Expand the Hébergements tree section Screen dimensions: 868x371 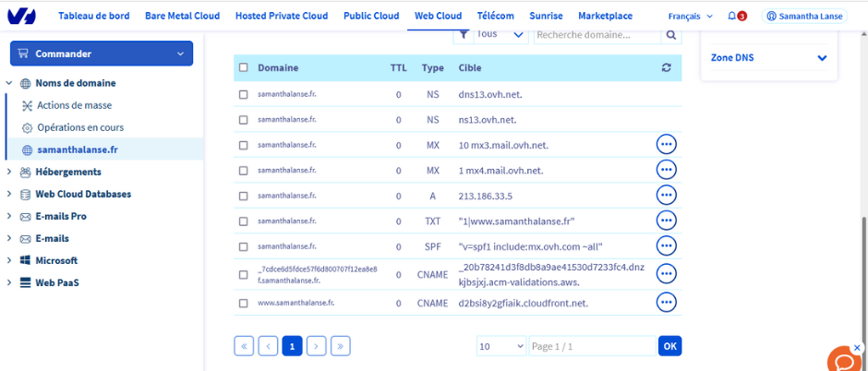point(9,172)
